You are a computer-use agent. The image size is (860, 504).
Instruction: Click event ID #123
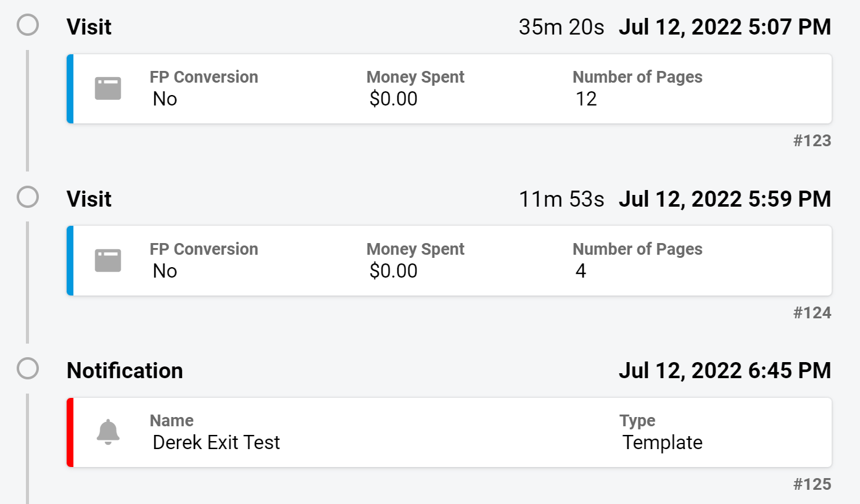pyautogui.click(x=812, y=141)
